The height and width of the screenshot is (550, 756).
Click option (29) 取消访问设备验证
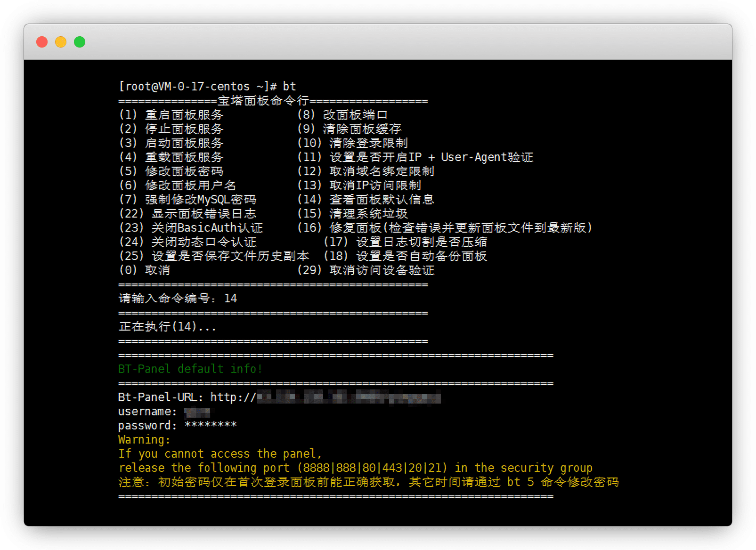tap(366, 270)
